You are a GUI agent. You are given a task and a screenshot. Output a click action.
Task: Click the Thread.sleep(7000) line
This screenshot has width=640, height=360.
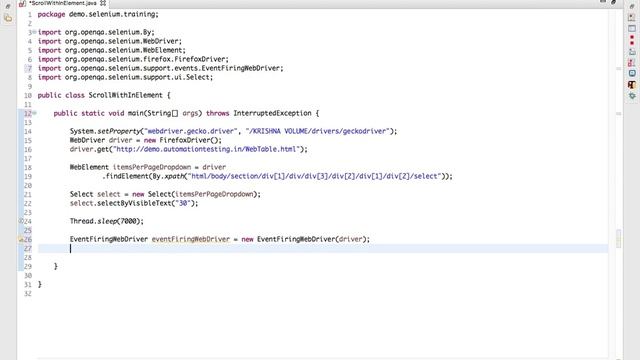tap(107, 221)
